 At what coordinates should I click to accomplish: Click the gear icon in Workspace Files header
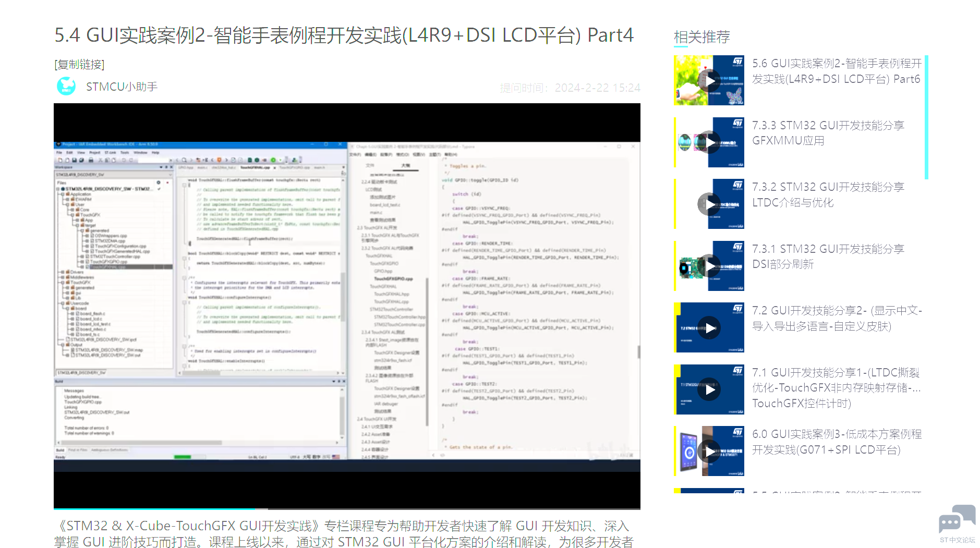(159, 182)
